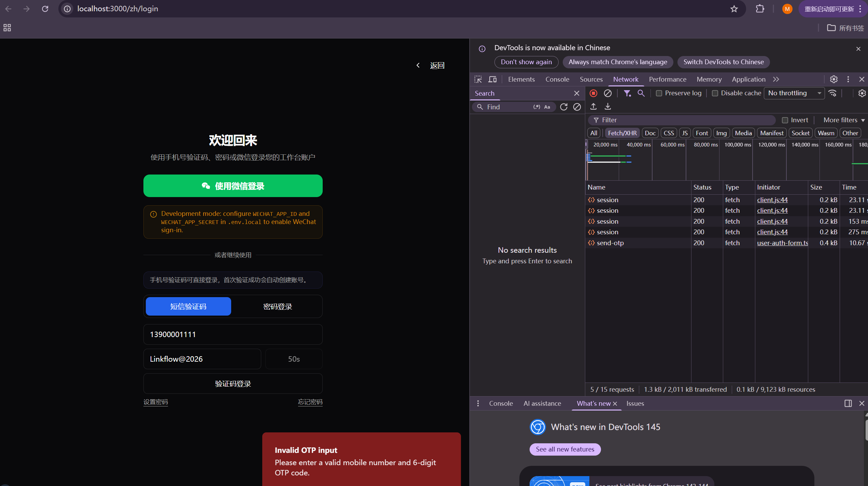Focus the OTP code input field
Image resolution: width=868 pixels, height=486 pixels.
(x=202, y=359)
